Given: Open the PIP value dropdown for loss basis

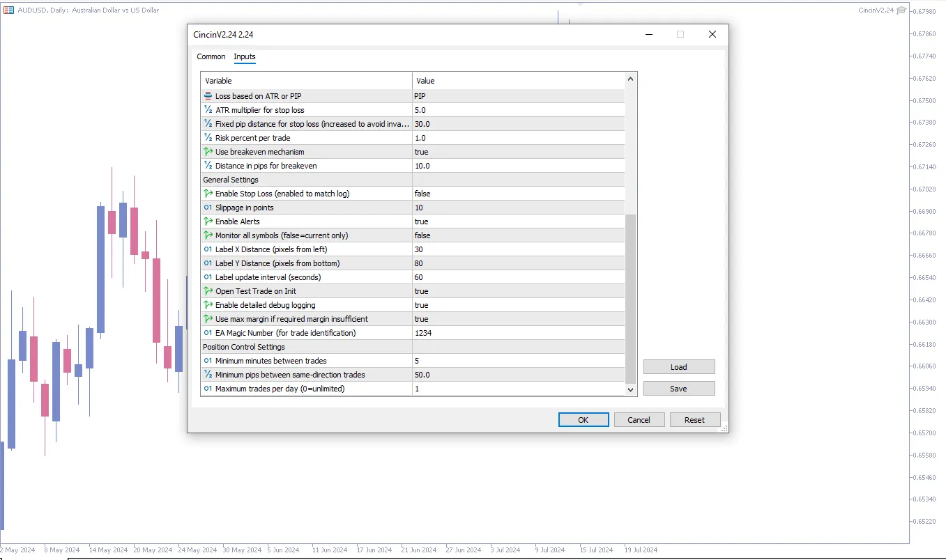Looking at the screenshot, I should click(517, 96).
